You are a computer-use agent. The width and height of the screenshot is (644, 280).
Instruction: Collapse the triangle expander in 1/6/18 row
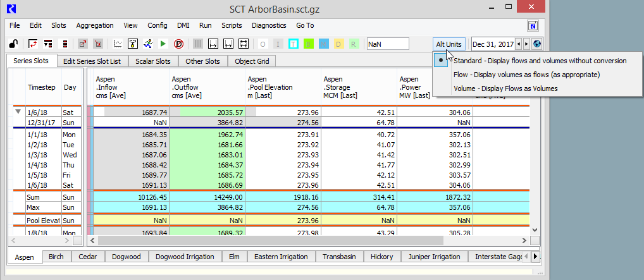tap(18, 111)
